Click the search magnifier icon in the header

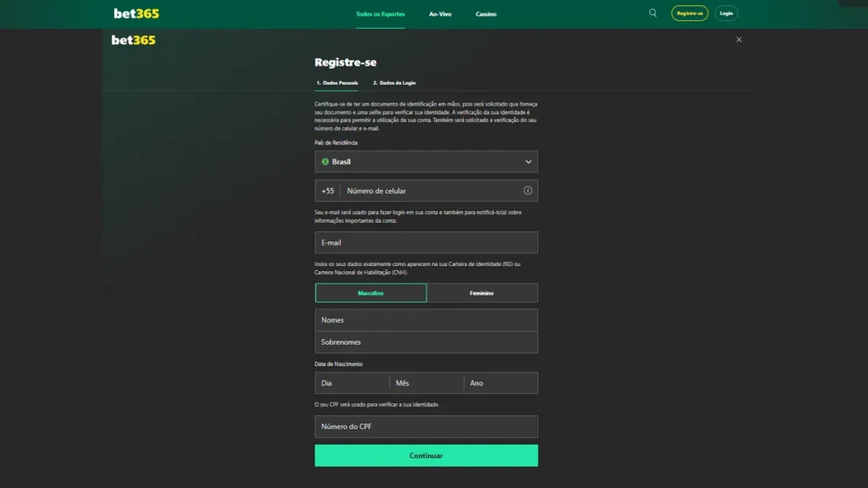tap(652, 13)
